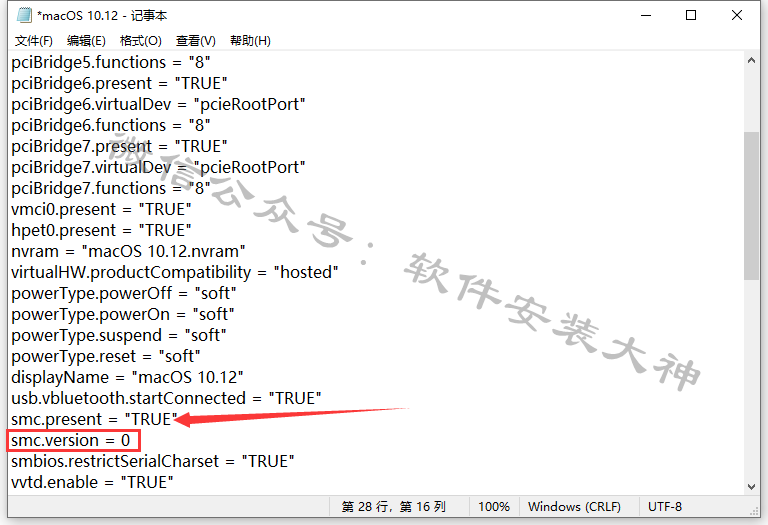Maximize the Notepad window
This screenshot has height=525, width=768.
coord(691,15)
